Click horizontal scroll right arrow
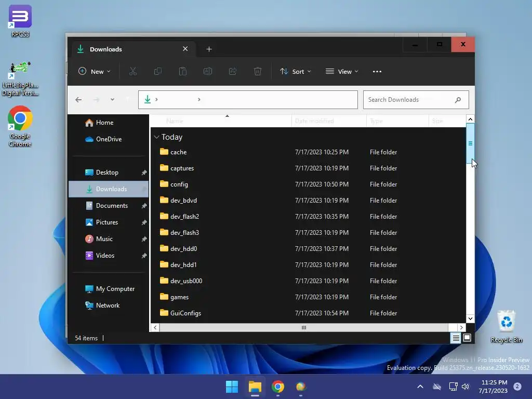 coord(461,327)
